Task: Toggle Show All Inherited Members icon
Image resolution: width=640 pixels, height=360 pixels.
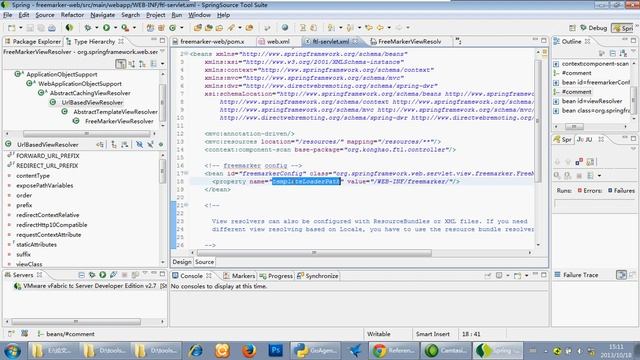Action: 114,144
